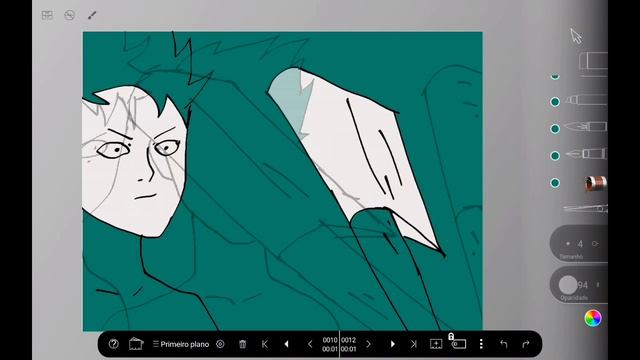Undo the last stroke
The width and height of the screenshot is (640, 360).
point(504,344)
